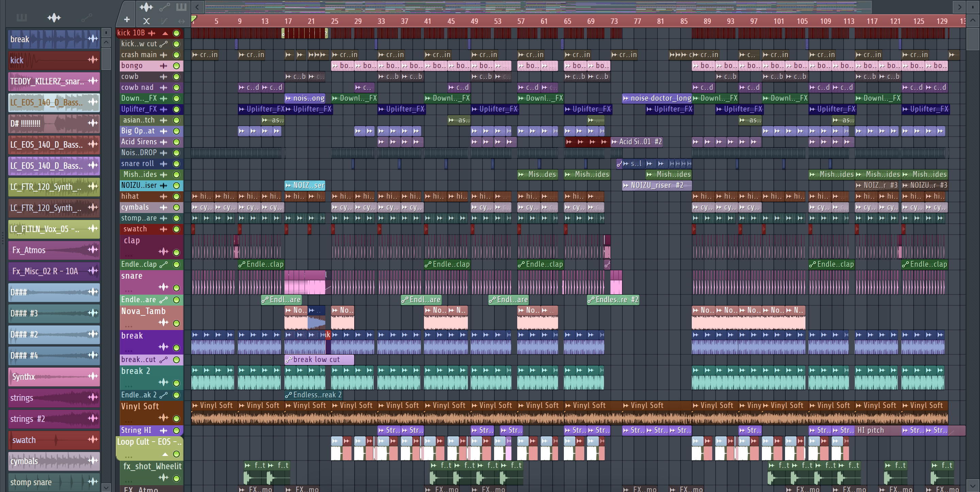The width and height of the screenshot is (980, 492).
Task: Toggle automation filter in playlist header
Action: click(x=164, y=7)
